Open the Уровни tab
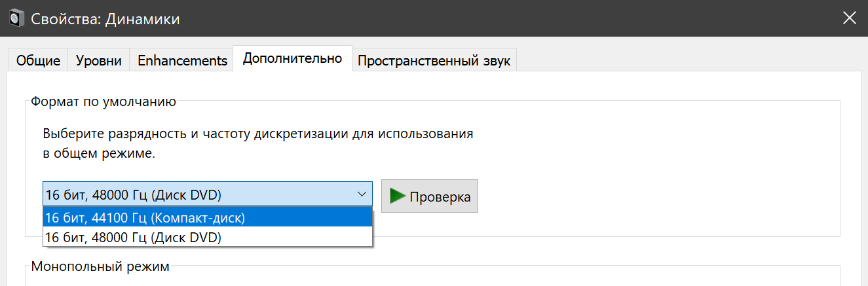This screenshot has width=868, height=286. (x=98, y=61)
